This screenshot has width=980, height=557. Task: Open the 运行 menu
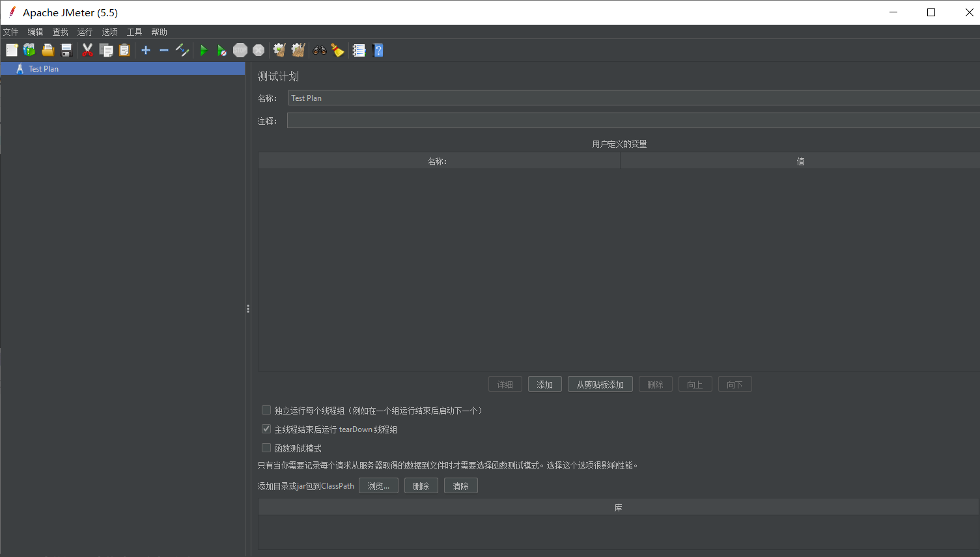pos(85,32)
